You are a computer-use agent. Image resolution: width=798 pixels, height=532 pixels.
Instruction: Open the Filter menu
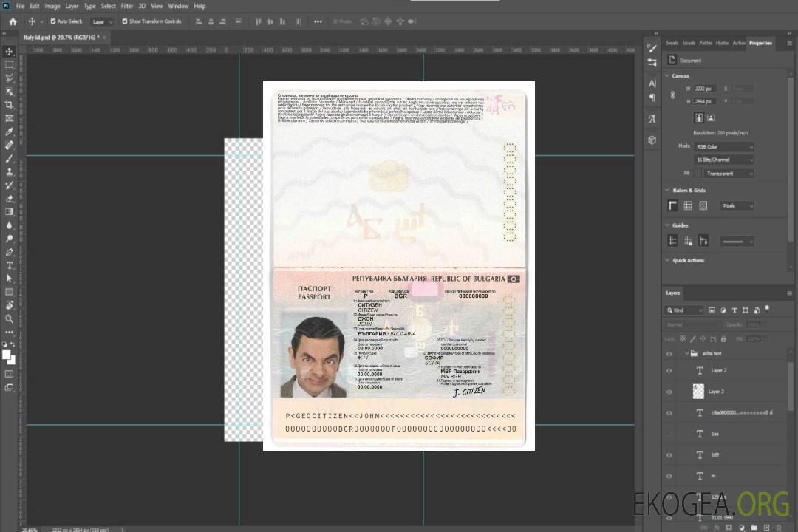[x=127, y=6]
